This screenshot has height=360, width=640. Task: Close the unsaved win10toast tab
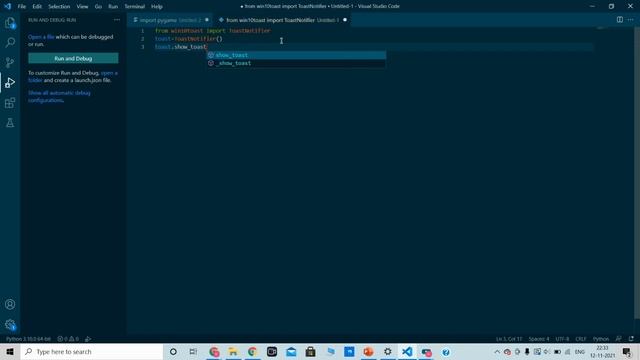pos(345,20)
